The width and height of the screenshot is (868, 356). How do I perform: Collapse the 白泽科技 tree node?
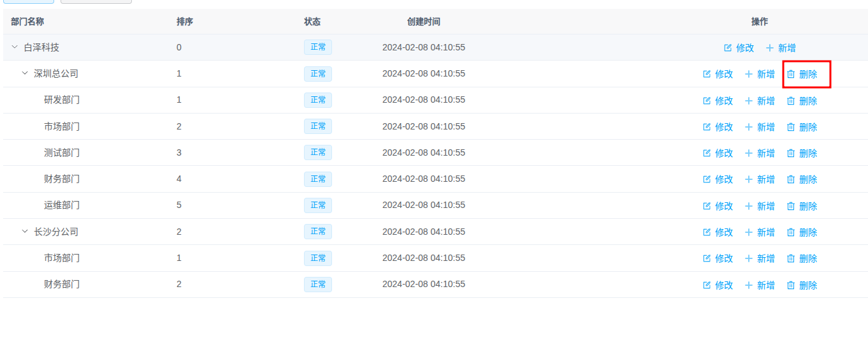pyautogui.click(x=15, y=47)
